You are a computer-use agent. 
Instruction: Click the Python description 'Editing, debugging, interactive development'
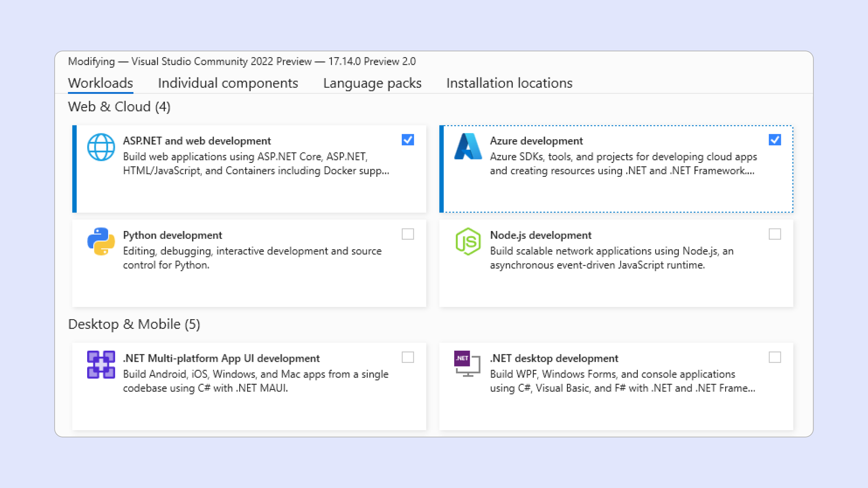[225, 251]
